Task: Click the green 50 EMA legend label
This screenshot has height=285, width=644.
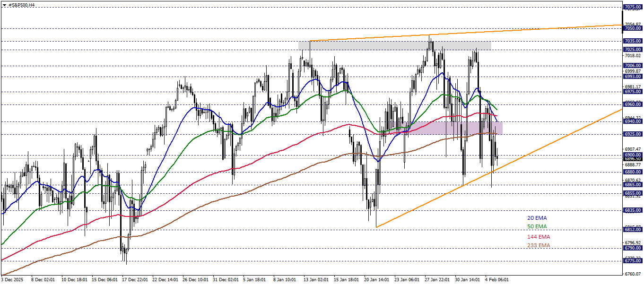Action: (x=536, y=226)
